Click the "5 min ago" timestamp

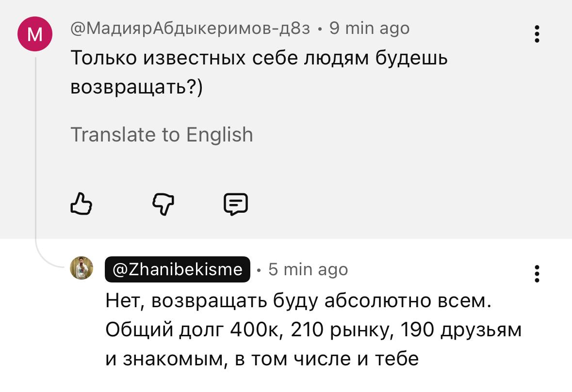click(308, 269)
